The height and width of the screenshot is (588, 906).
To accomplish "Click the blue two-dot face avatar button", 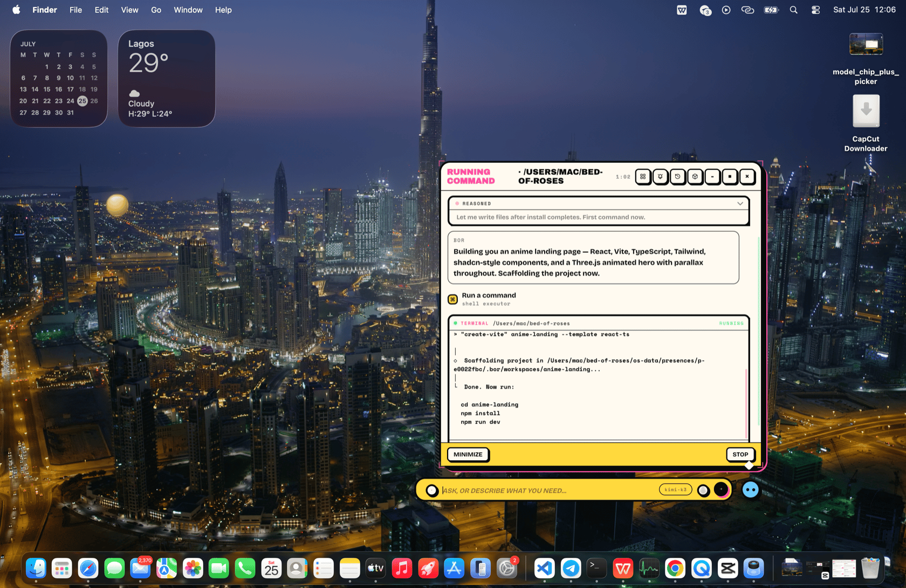I will 750,489.
